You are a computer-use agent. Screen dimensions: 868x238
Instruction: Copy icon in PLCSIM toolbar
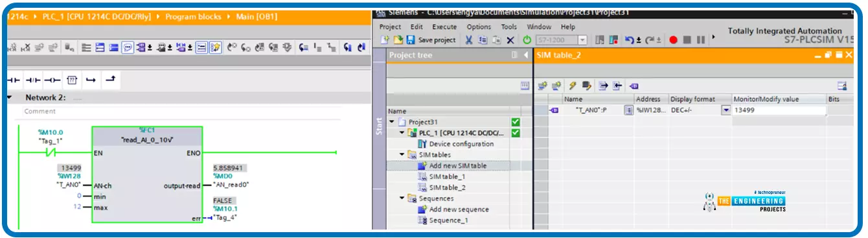pyautogui.click(x=483, y=40)
